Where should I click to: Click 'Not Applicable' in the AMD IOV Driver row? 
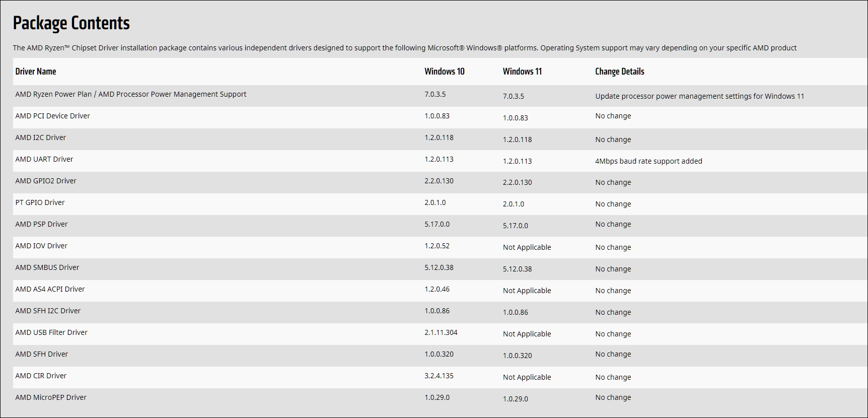coord(527,247)
